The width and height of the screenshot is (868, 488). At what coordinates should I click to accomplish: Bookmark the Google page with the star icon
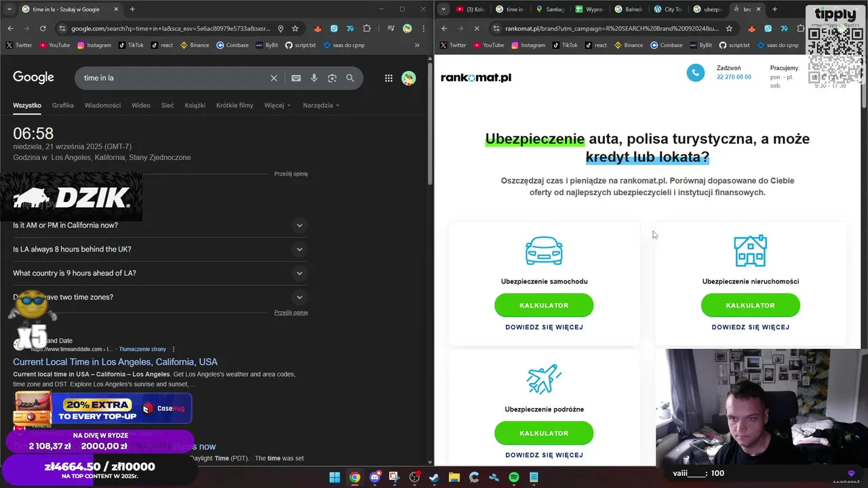pyautogui.click(x=295, y=28)
